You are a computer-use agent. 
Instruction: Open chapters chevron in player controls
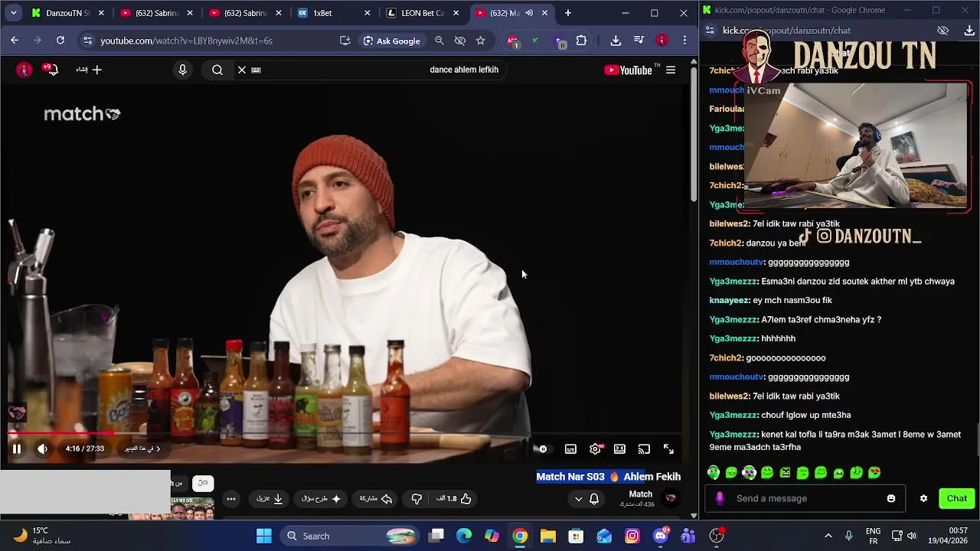(158, 449)
